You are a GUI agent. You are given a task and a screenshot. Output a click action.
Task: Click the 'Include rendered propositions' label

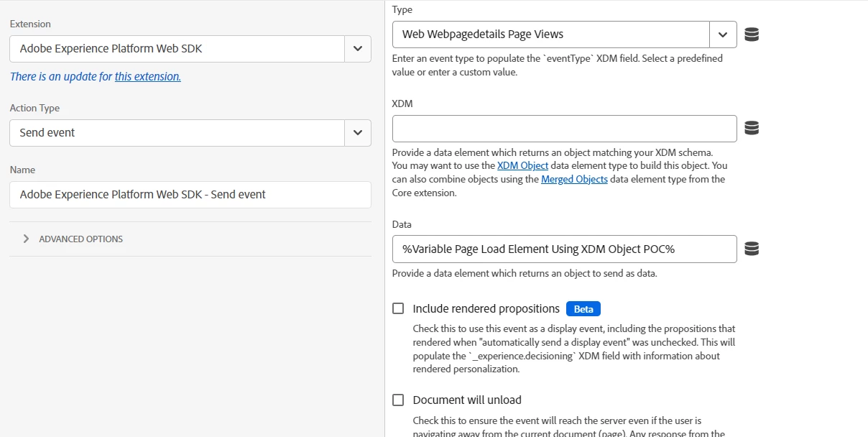[x=486, y=308]
